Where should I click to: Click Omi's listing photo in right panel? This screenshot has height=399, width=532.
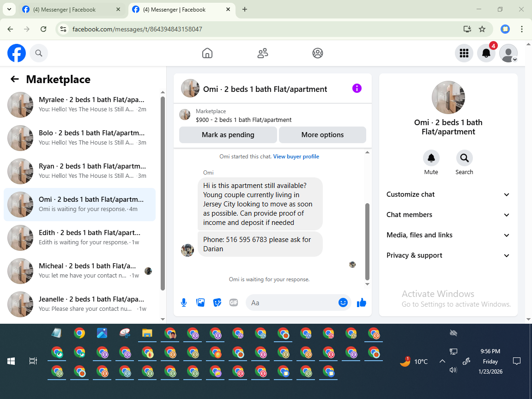(448, 97)
